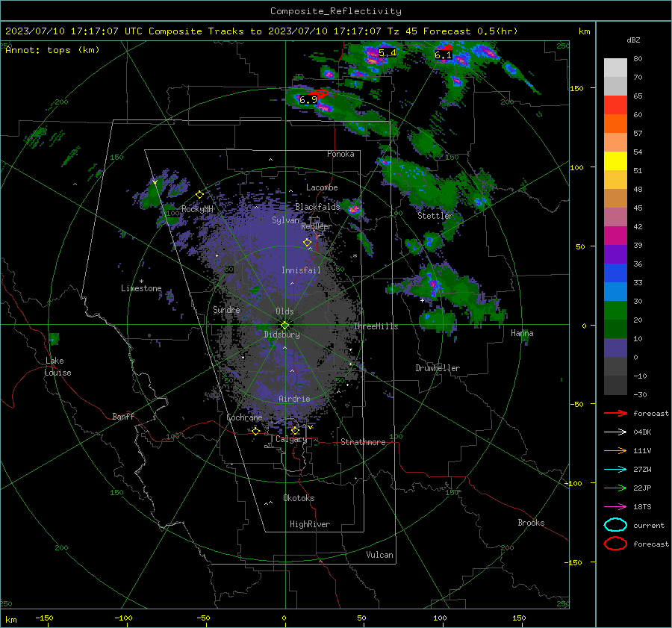
Task: Click the Innisfail label
Action: (x=301, y=270)
